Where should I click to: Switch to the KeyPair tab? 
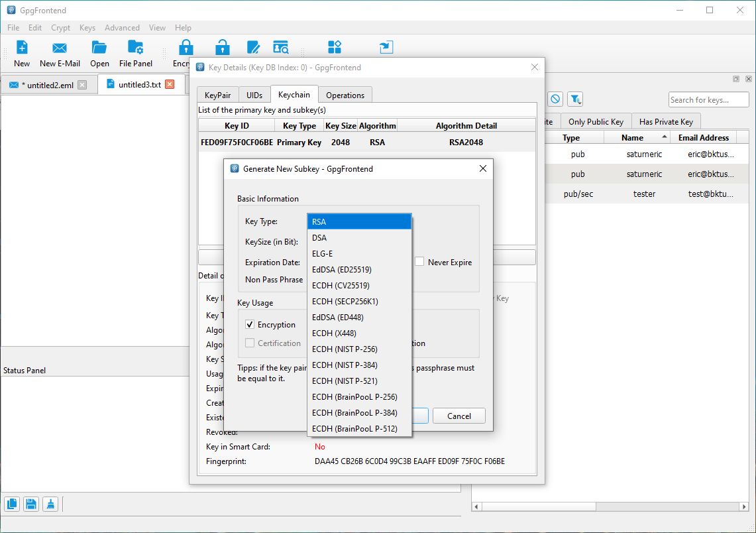pos(218,95)
